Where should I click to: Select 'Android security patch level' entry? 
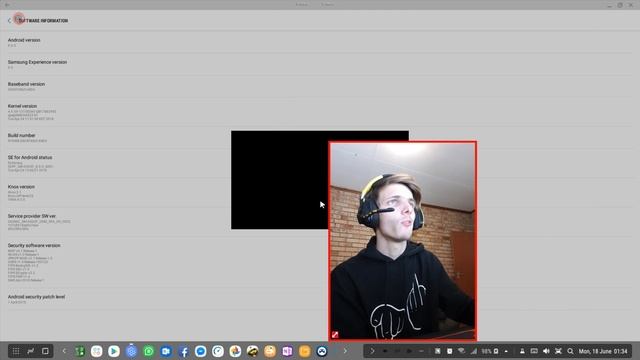click(x=320, y=299)
